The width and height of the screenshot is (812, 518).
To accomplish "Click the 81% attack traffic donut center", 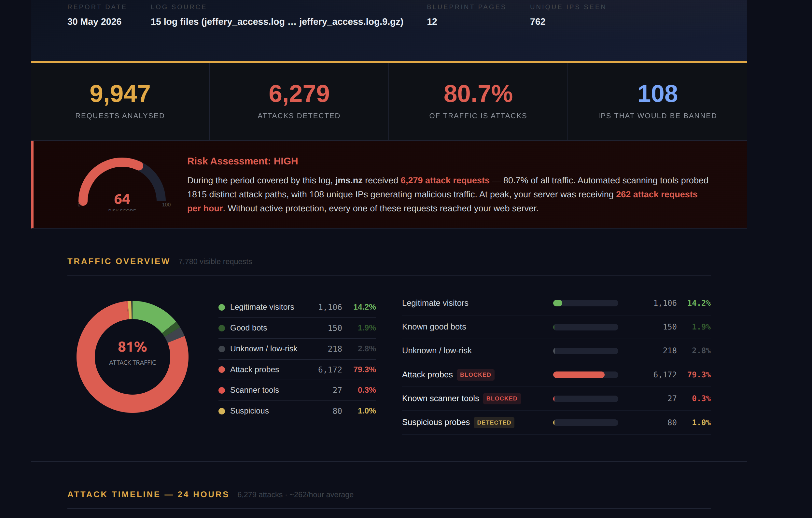I will [133, 353].
